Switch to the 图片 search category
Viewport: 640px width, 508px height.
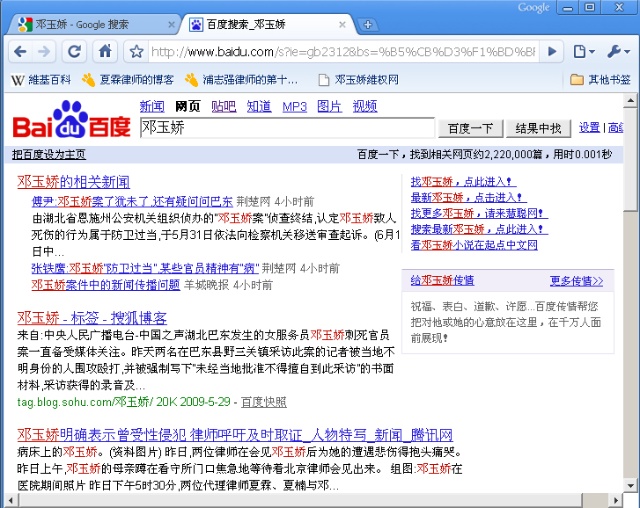click(x=330, y=106)
